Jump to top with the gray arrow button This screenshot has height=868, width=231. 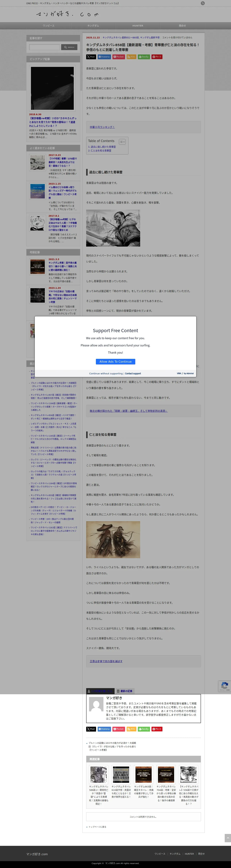[x=228, y=838]
